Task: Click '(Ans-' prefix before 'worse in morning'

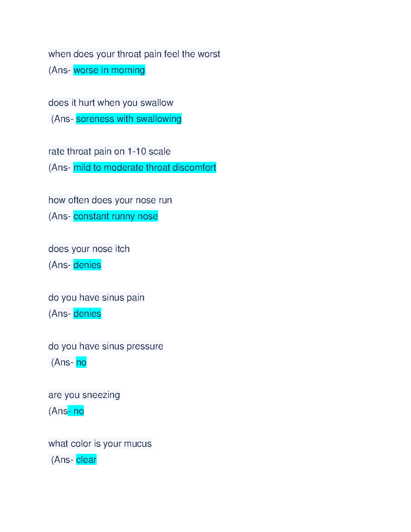Action: point(60,70)
